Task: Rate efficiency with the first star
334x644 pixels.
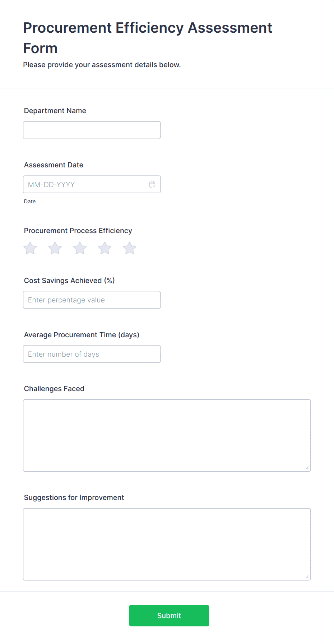Action: click(30, 248)
